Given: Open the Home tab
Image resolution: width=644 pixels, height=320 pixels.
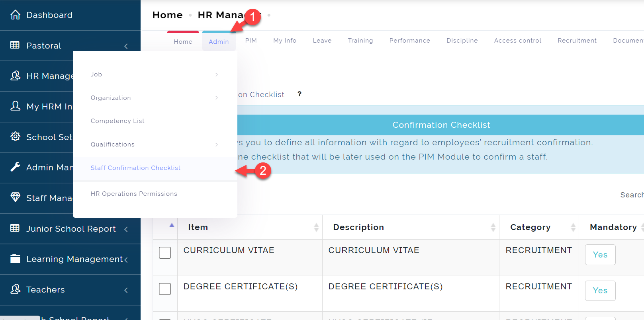Looking at the screenshot, I should (183, 41).
